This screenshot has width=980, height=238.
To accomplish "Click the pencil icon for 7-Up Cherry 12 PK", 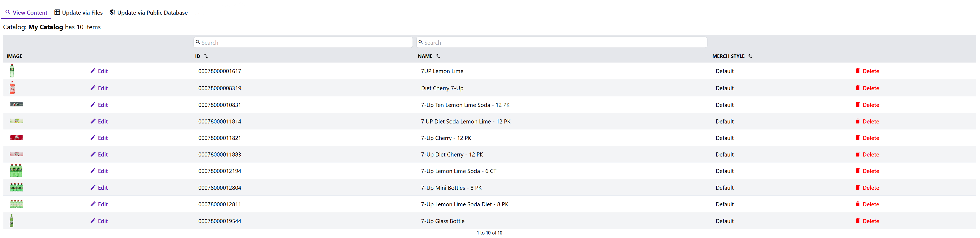I will [93, 138].
